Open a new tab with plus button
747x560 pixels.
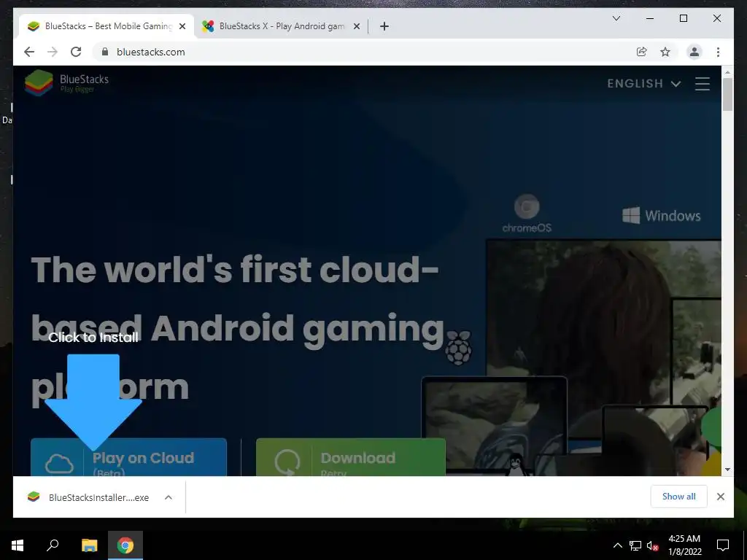coord(384,26)
